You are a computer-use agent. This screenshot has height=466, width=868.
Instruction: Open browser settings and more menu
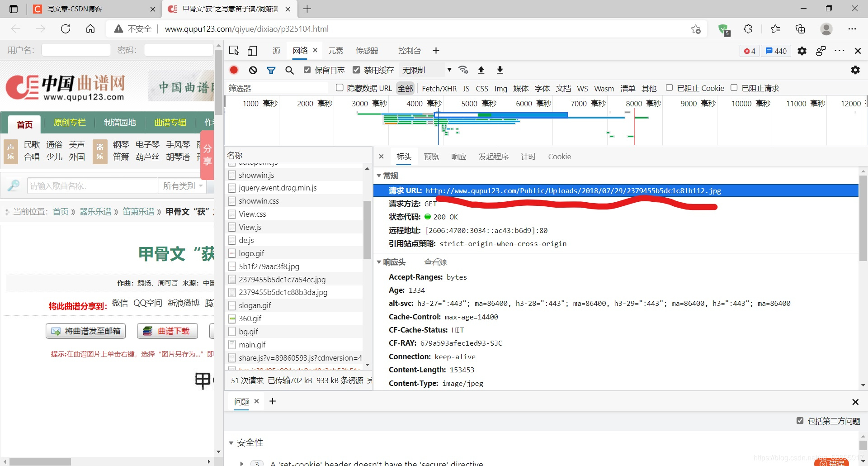[x=852, y=29]
